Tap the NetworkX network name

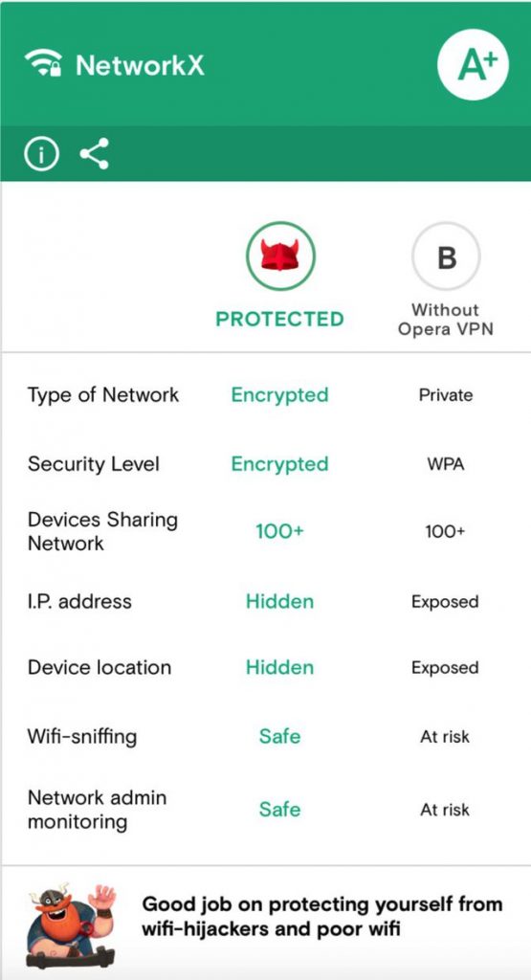[x=140, y=65]
